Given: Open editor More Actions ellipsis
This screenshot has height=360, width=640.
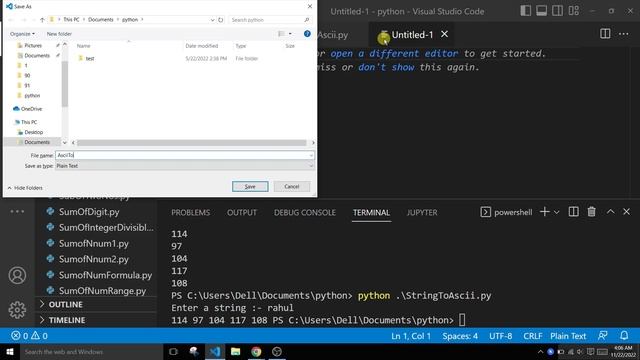Looking at the screenshot, I should 624,34.
